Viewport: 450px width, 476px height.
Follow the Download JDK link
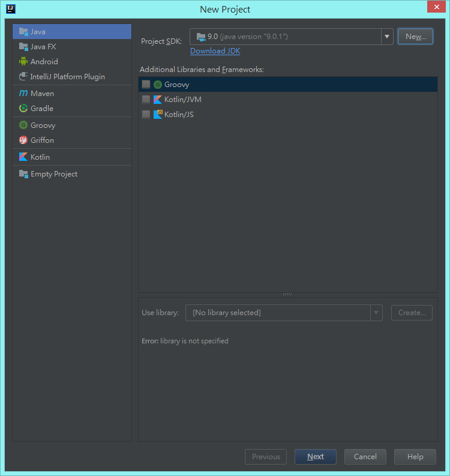tap(215, 50)
